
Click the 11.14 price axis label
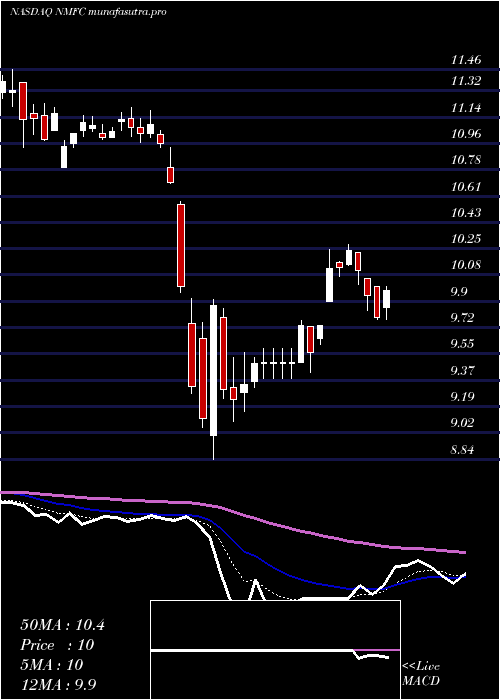click(x=466, y=108)
